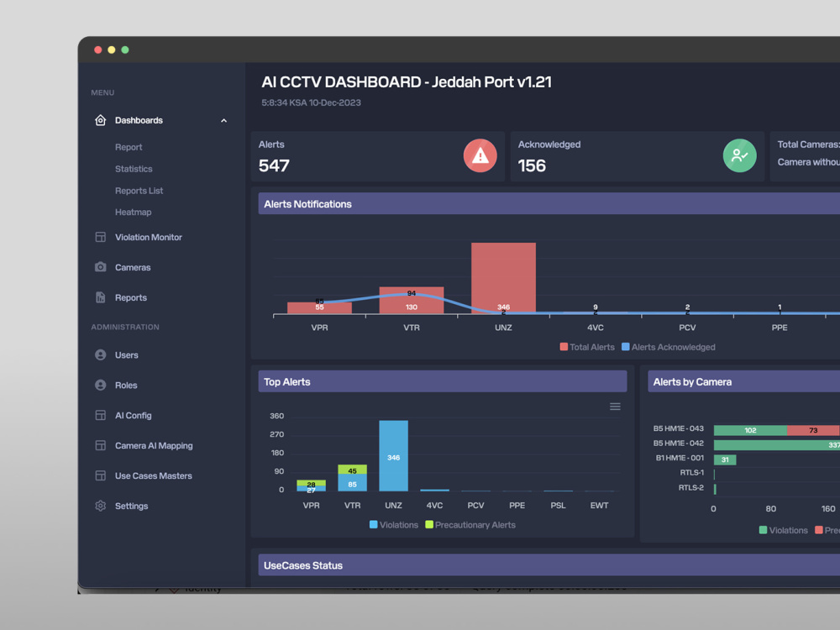Open the Heatmap submenu item
The height and width of the screenshot is (630, 840).
coord(133,213)
